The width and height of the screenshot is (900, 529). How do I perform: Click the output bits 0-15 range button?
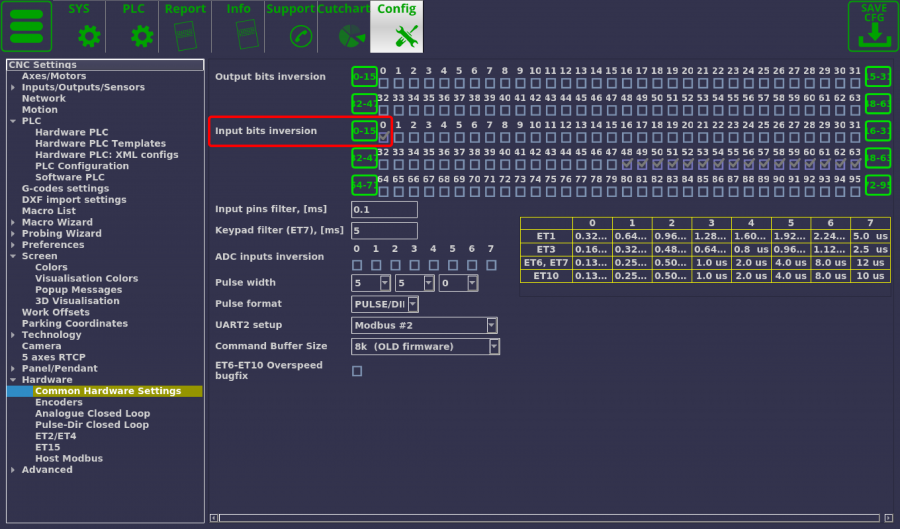pyautogui.click(x=365, y=77)
